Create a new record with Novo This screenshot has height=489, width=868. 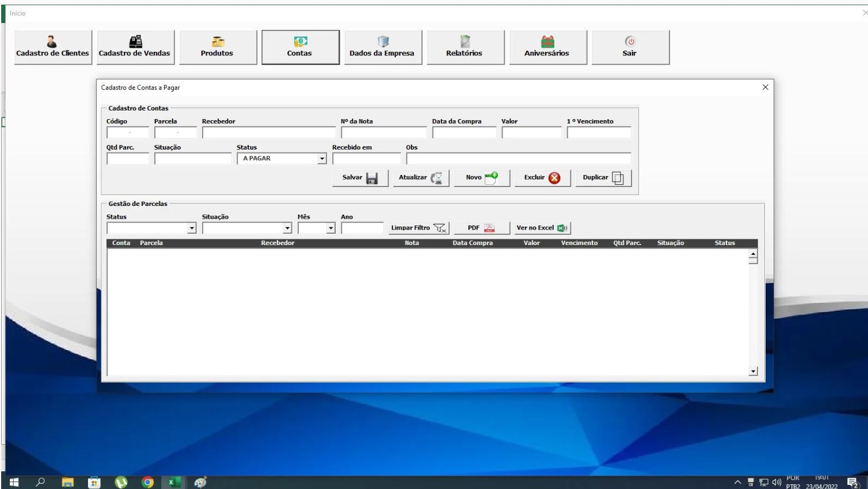[x=482, y=178]
